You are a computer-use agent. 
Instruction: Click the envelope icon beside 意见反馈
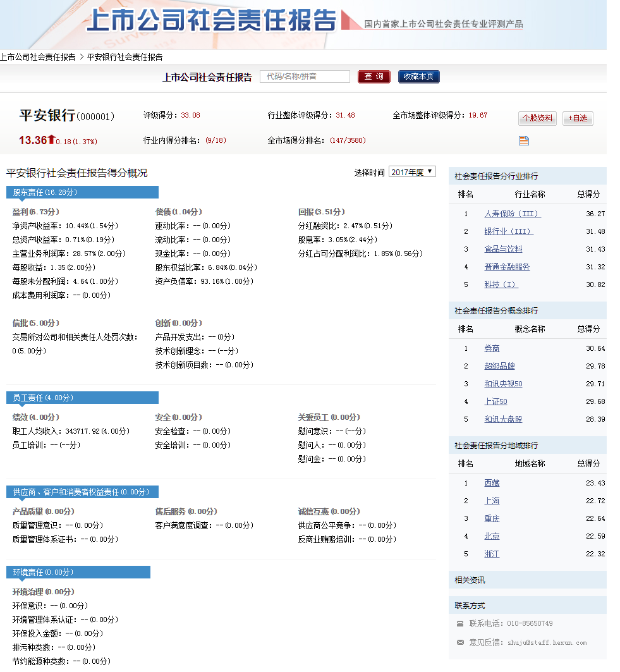(x=459, y=642)
